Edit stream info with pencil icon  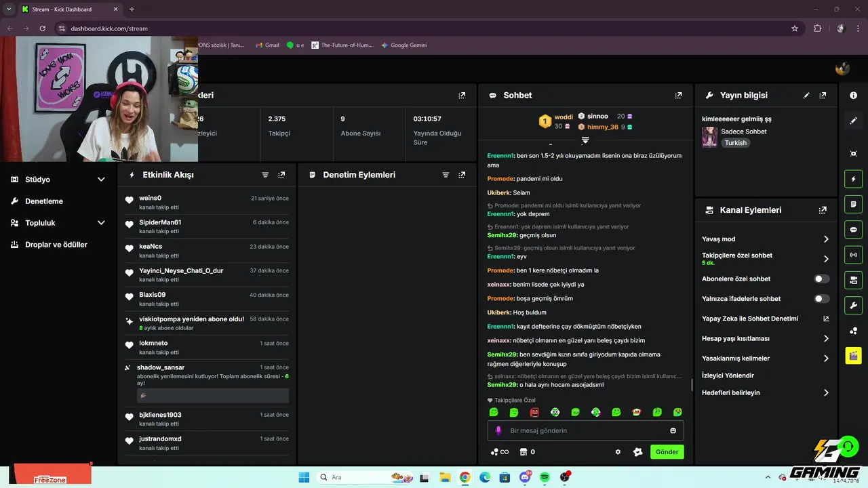click(x=806, y=96)
